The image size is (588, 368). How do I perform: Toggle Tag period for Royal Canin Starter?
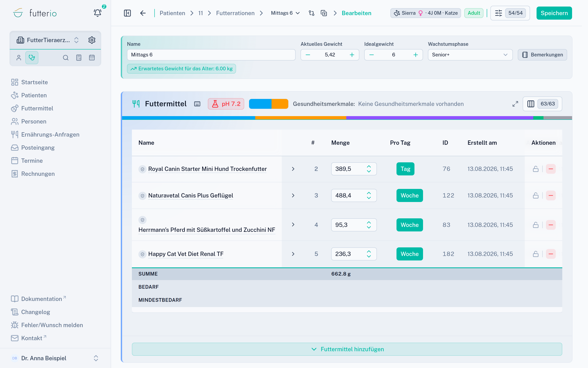pos(405,169)
